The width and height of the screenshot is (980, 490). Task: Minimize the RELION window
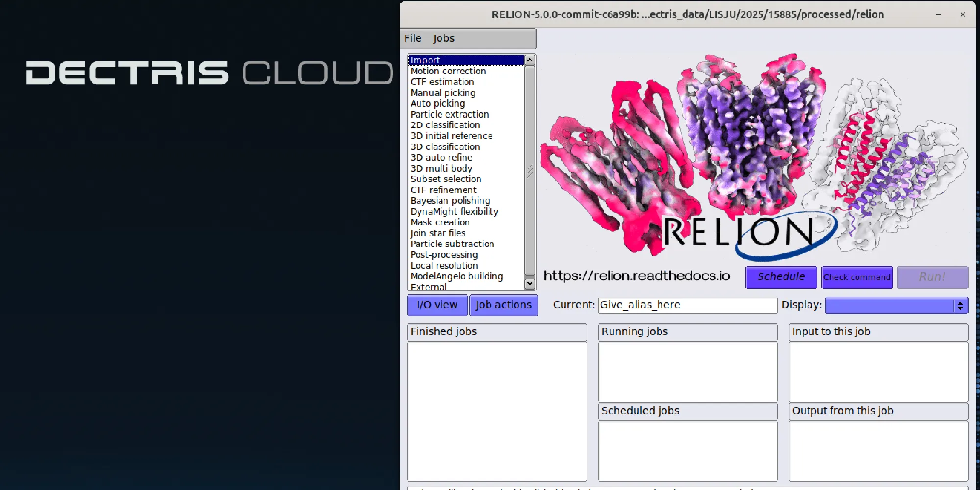pos(938,15)
